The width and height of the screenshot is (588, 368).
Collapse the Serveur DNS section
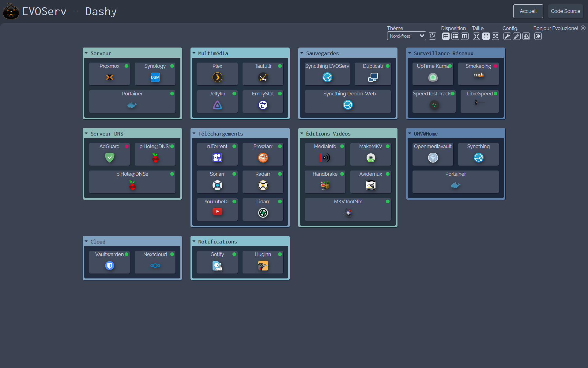[x=87, y=133]
